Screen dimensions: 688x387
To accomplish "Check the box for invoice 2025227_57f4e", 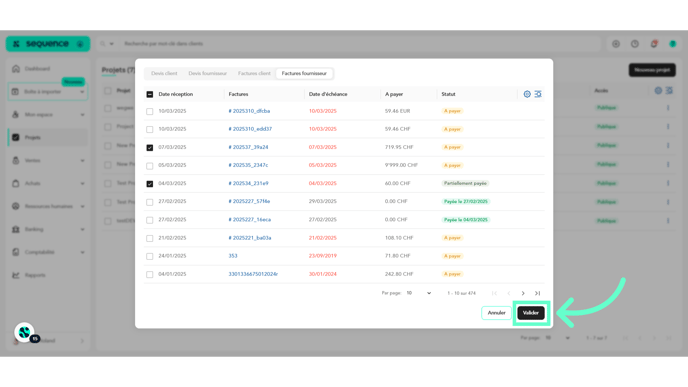I will (150, 202).
